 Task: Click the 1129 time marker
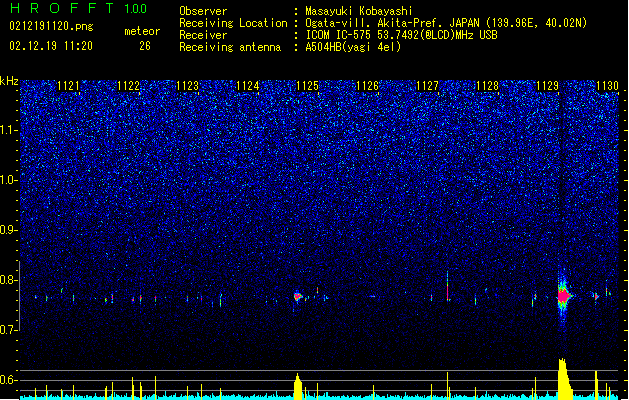548,86
